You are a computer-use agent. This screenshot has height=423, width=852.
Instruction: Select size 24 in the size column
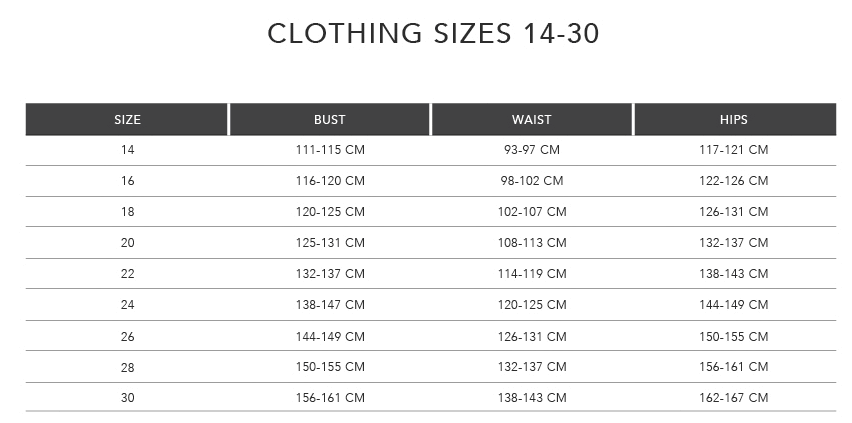click(x=127, y=305)
